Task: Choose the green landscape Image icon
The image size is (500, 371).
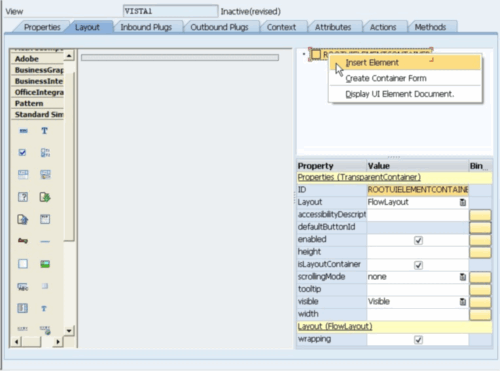Action: [45, 264]
